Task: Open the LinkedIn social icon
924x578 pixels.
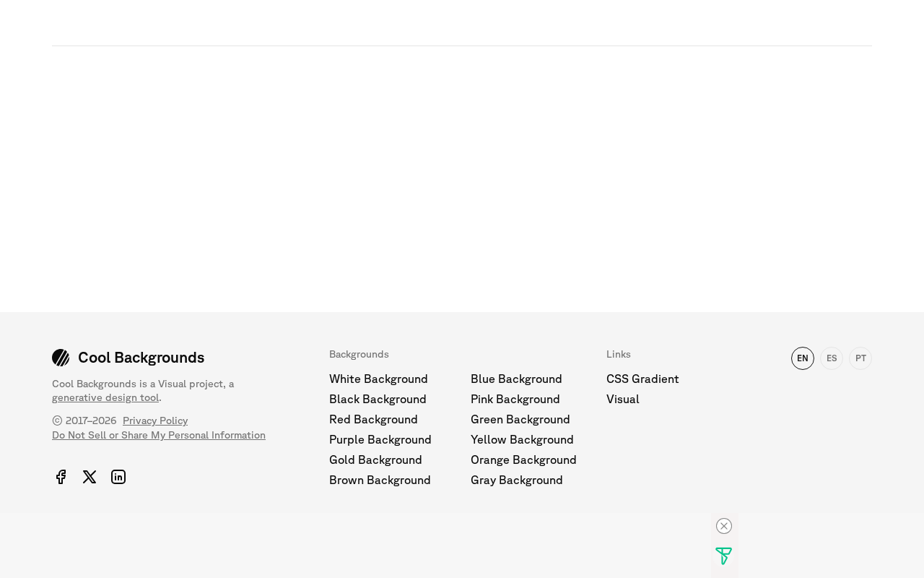Action: pyautogui.click(x=118, y=477)
